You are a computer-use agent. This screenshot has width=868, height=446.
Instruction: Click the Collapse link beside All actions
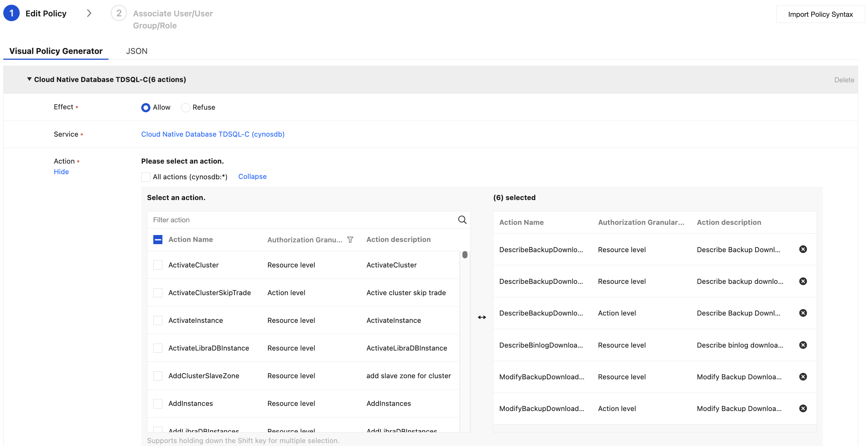(x=252, y=177)
